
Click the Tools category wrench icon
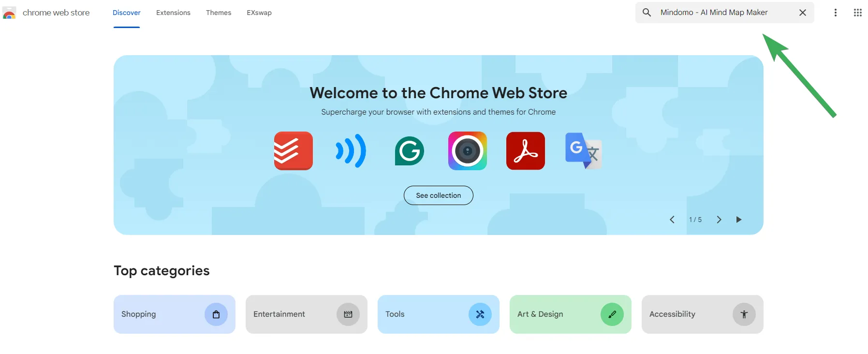pos(480,314)
